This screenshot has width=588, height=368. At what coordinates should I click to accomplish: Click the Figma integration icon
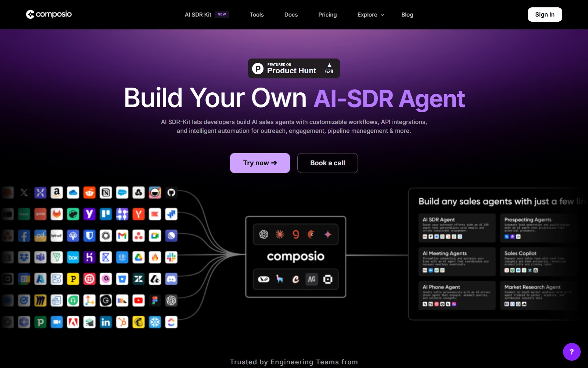point(155,301)
